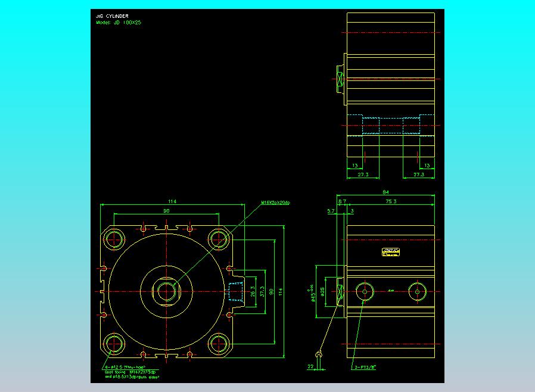Click the bottom-right mounting hole circle
This screenshot has width=535, height=392.
219,344
